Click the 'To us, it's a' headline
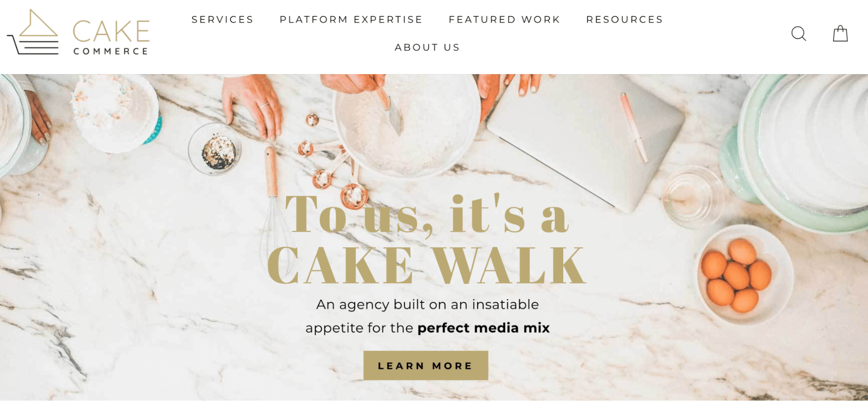 (x=426, y=214)
